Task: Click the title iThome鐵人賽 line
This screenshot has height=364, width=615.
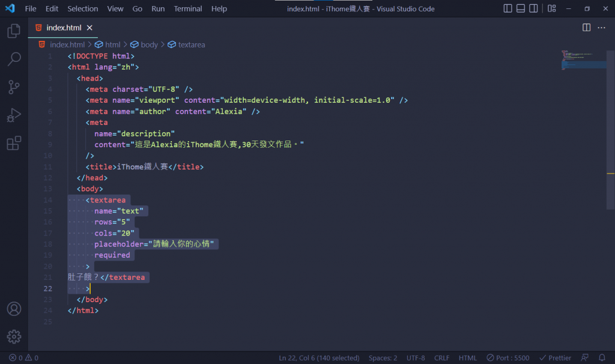Action: tap(145, 167)
